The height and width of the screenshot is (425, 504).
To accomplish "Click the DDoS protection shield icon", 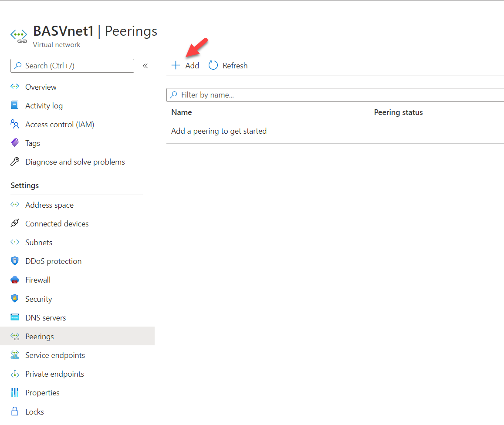I will (x=15, y=261).
